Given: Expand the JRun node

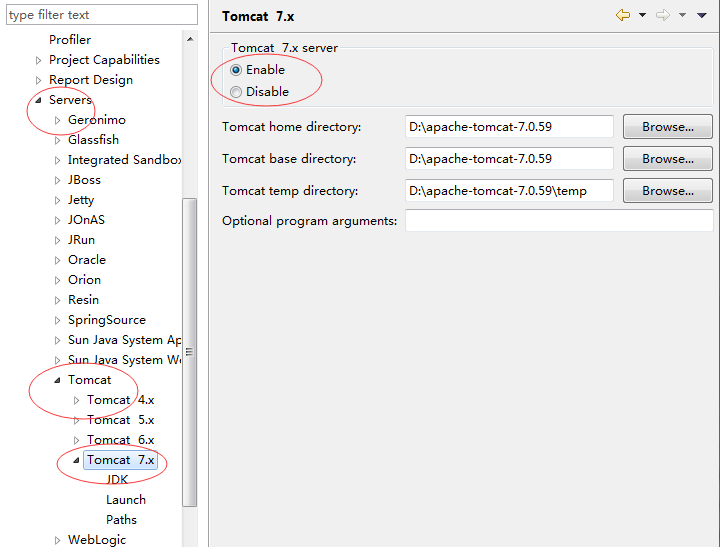Looking at the screenshot, I should [57, 240].
